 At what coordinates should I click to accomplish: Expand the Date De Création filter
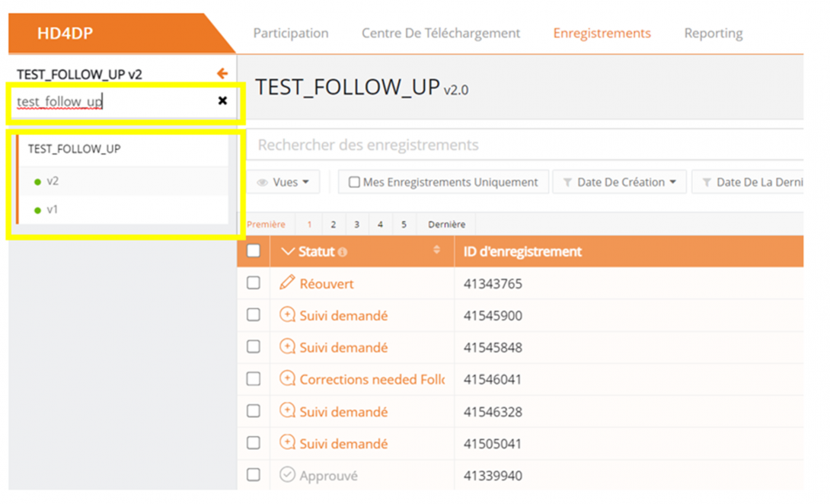[x=620, y=183]
